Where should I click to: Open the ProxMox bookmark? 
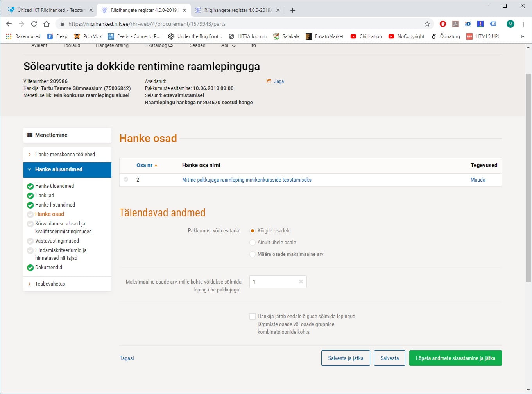(x=88, y=36)
